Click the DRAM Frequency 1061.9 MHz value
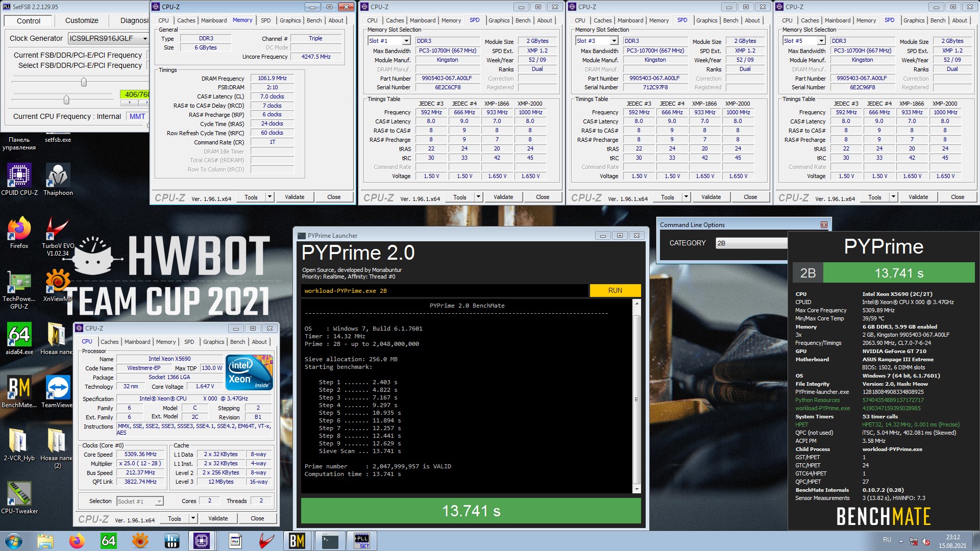980x551 pixels. [272, 78]
